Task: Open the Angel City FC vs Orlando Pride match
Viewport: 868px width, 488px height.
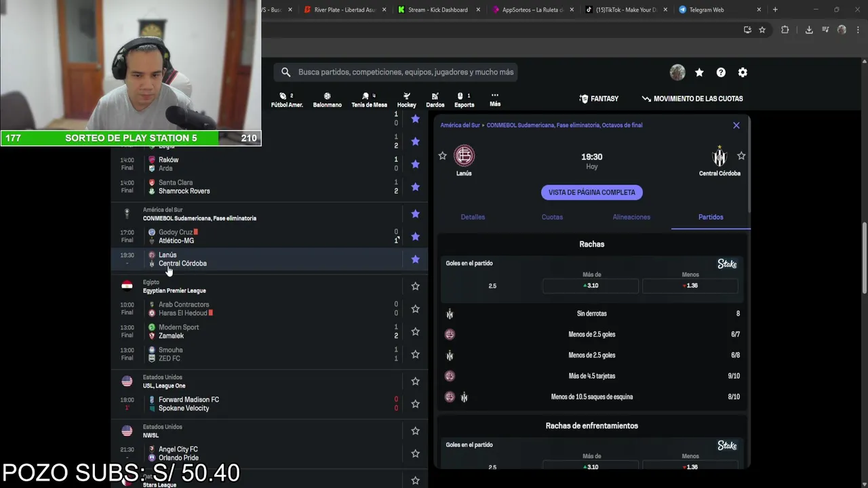Action: tap(269, 453)
